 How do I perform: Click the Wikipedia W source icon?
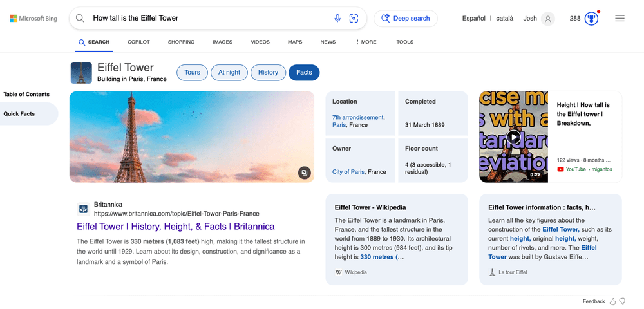tap(339, 272)
